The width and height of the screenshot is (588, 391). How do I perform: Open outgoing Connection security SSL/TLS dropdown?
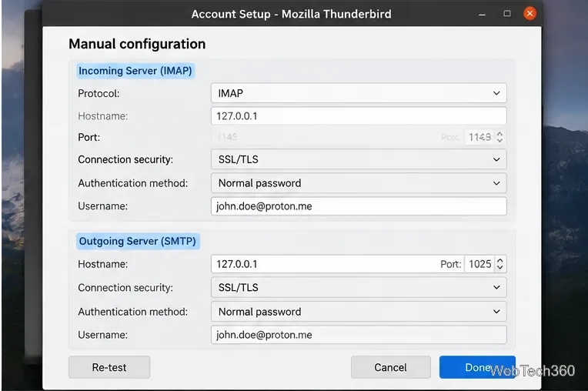359,288
